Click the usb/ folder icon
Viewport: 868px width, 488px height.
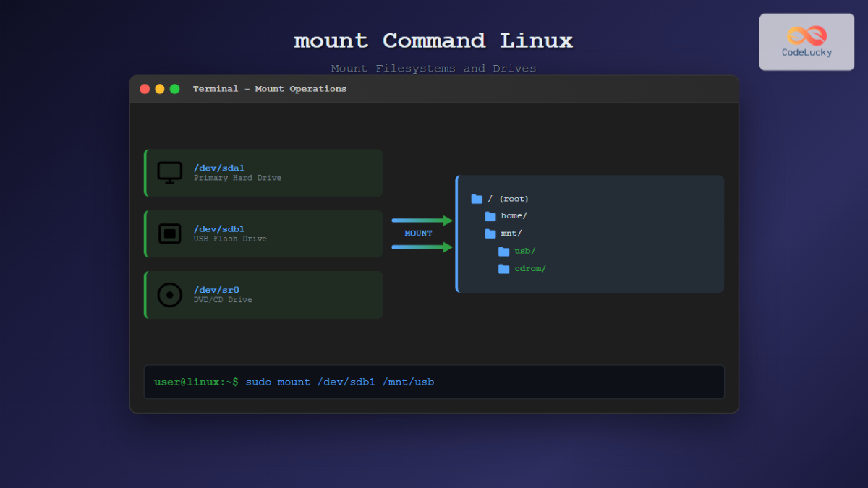tap(504, 252)
